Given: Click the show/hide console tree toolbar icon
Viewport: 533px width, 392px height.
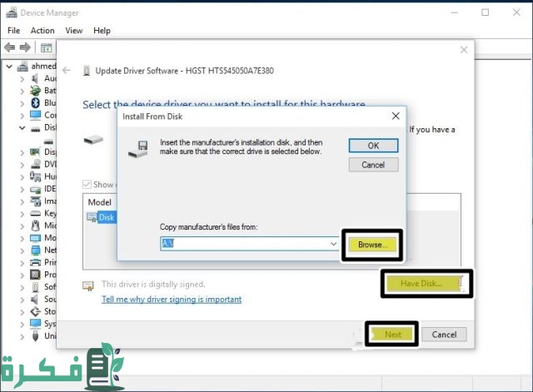Looking at the screenshot, I should 46,47.
